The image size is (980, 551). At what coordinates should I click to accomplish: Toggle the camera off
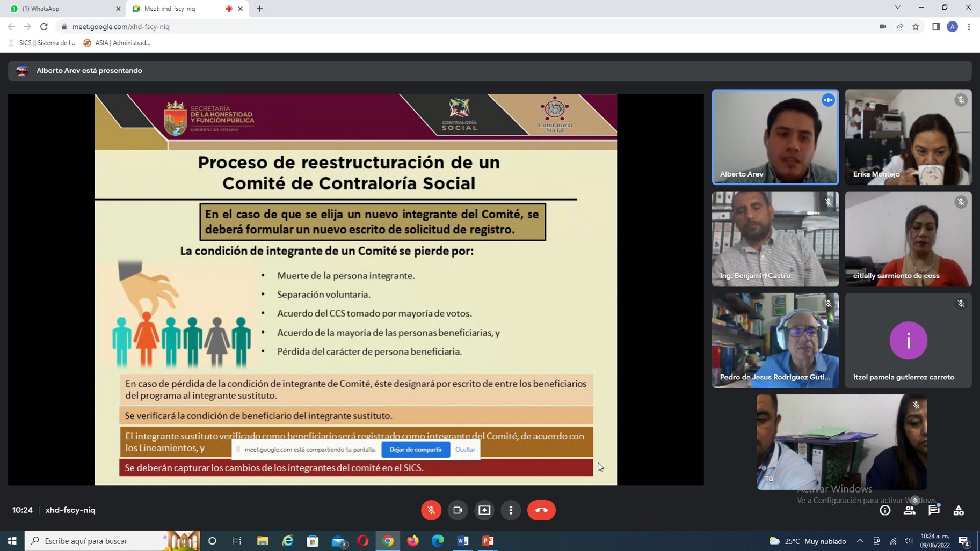point(458,510)
